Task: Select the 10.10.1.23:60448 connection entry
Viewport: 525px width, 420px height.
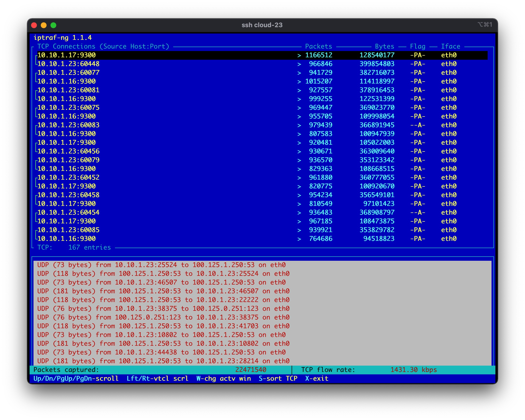Action: pos(68,64)
